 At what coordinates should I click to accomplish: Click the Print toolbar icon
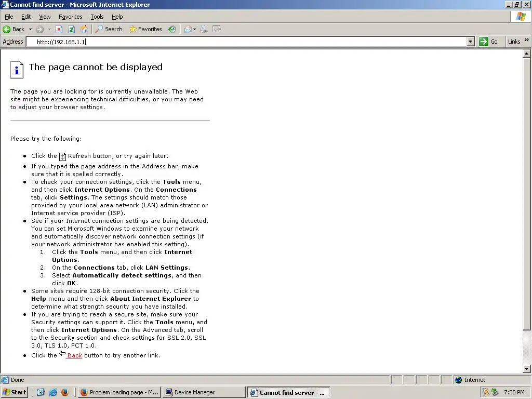pyautogui.click(x=204, y=29)
